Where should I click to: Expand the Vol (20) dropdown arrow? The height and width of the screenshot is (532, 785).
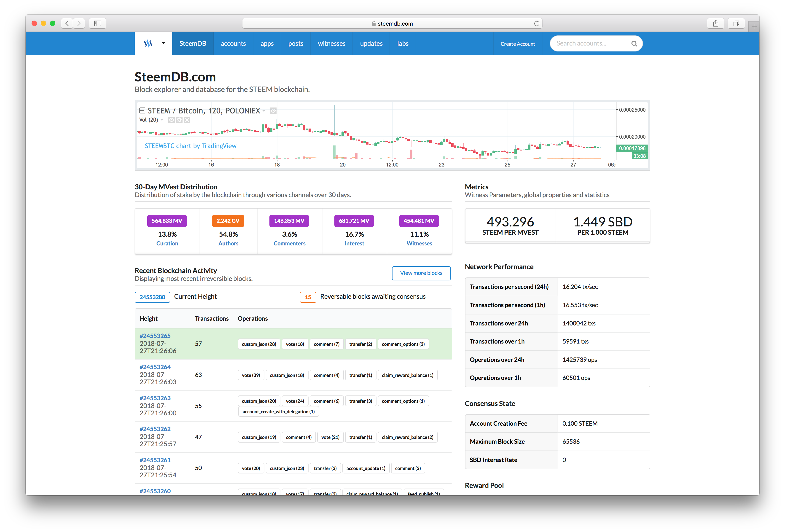coord(162,120)
